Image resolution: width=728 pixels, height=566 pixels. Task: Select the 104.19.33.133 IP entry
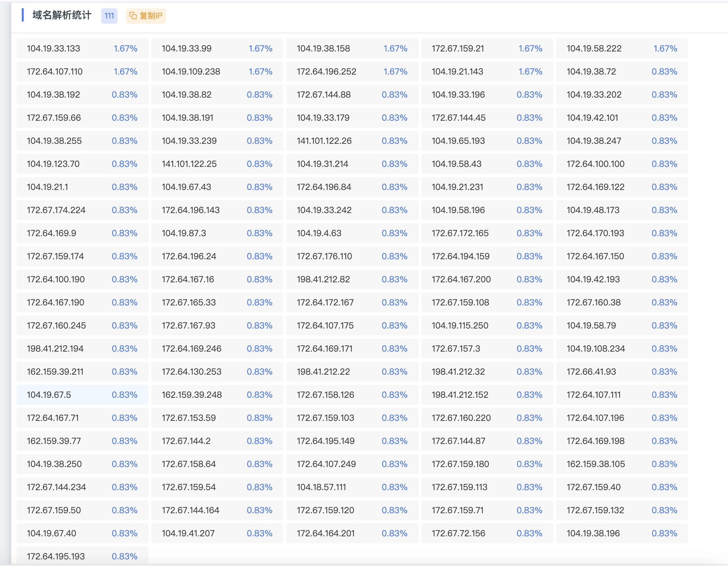click(x=82, y=48)
